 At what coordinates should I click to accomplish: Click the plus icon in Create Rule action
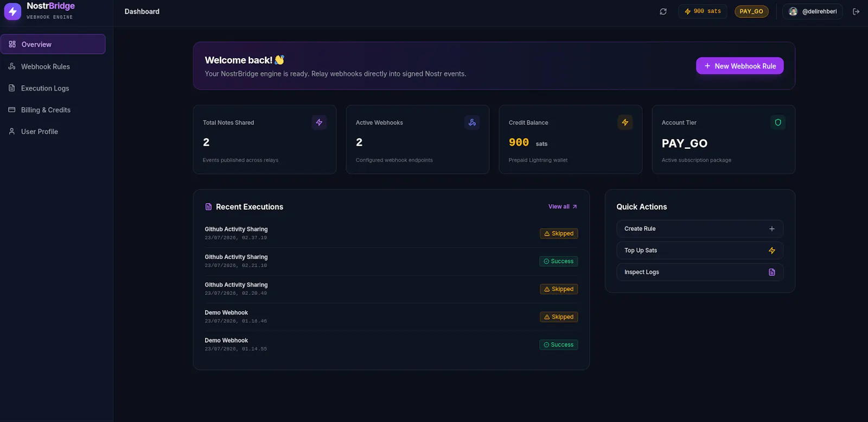772,229
